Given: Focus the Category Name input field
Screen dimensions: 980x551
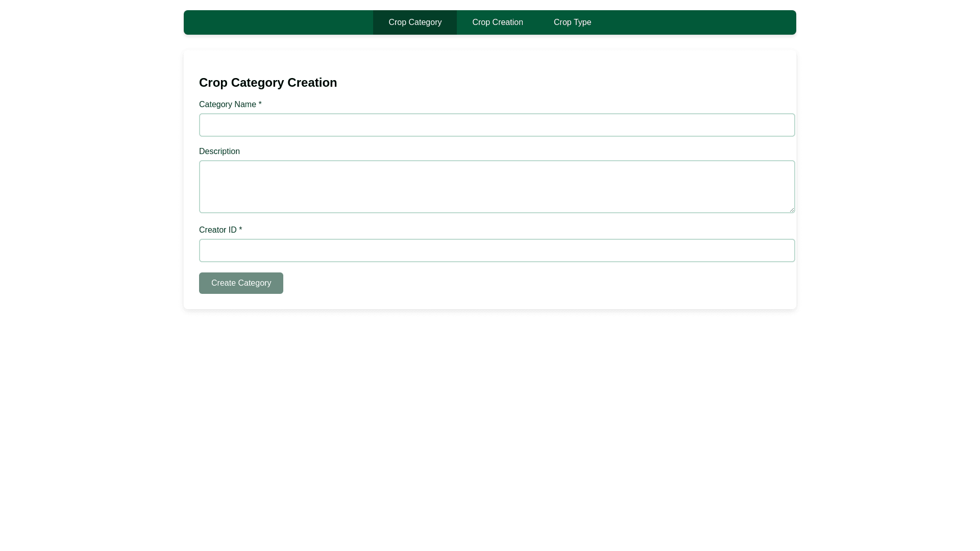Looking at the screenshot, I should click(496, 125).
